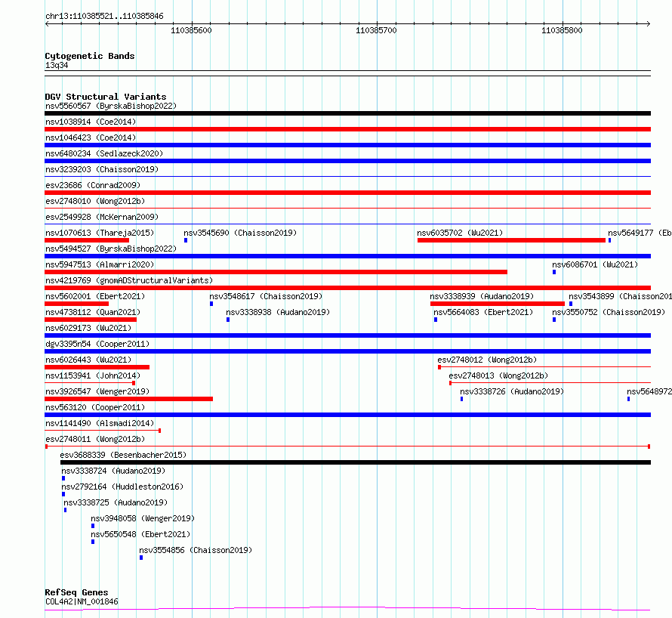Click the red bar under nsv4738112 (Quan2021)
Screen dimensions: 672x618
91,320
